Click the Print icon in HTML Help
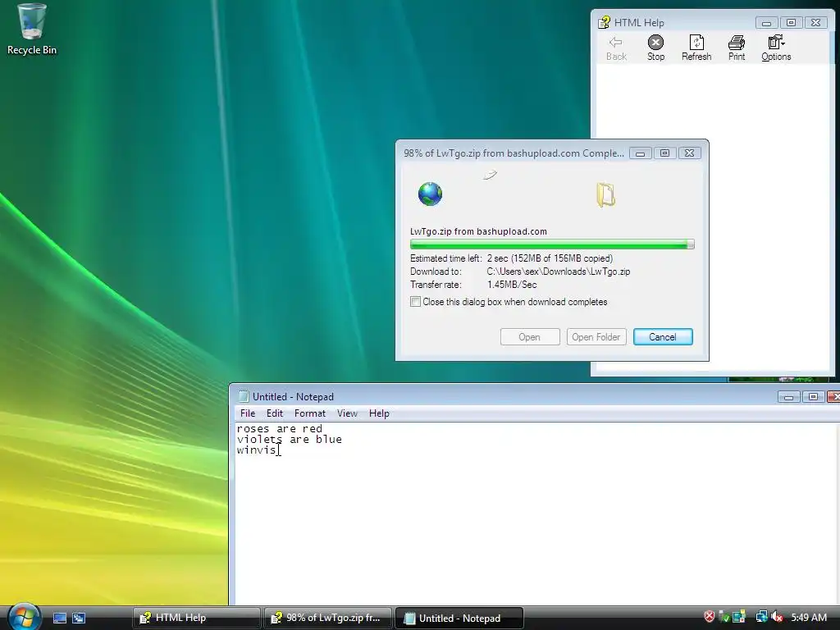The width and height of the screenshot is (840, 630). tap(737, 48)
